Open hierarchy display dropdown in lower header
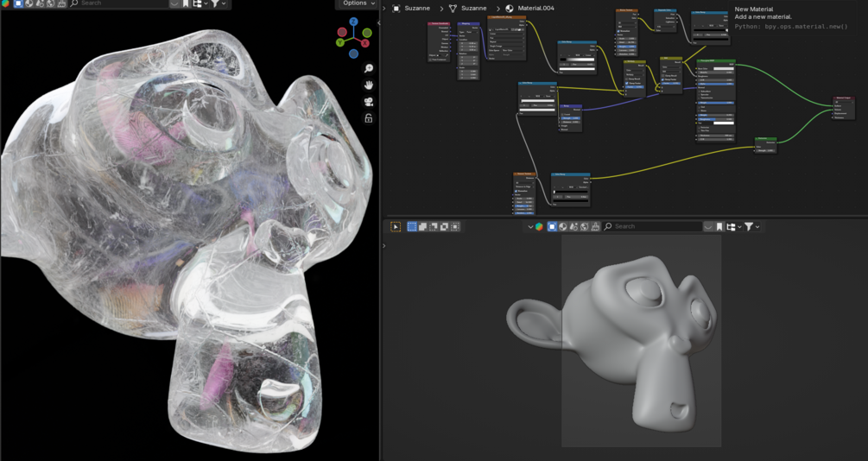868x461 pixels. (x=733, y=226)
